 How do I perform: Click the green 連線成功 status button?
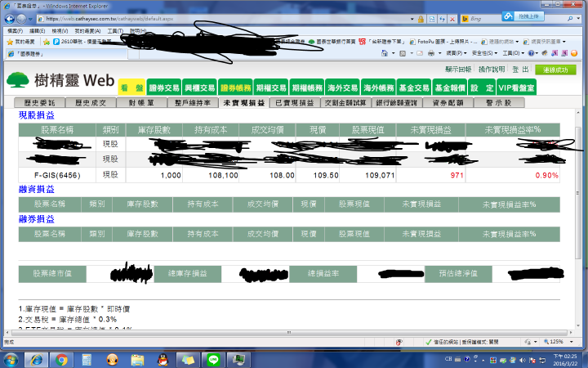(x=555, y=70)
